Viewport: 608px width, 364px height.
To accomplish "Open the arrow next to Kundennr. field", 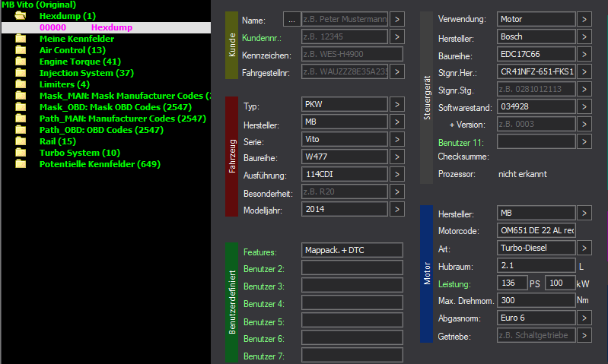I will coord(397,36).
